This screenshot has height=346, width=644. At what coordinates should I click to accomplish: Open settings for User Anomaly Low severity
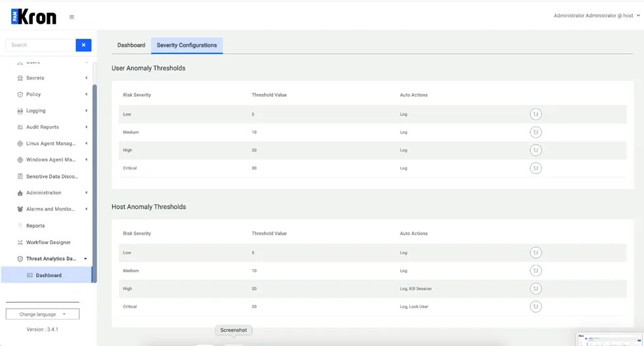(x=536, y=114)
